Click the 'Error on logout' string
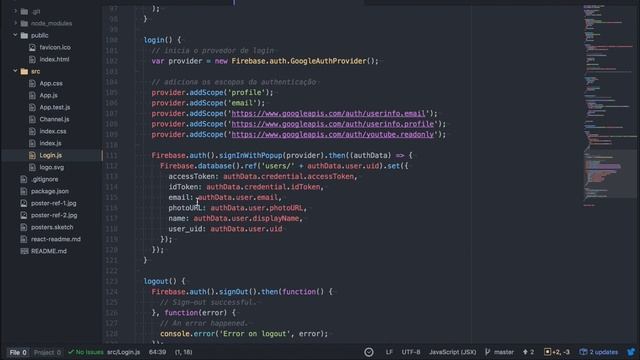Image resolution: width=640 pixels, height=360 pixels. coord(256,334)
